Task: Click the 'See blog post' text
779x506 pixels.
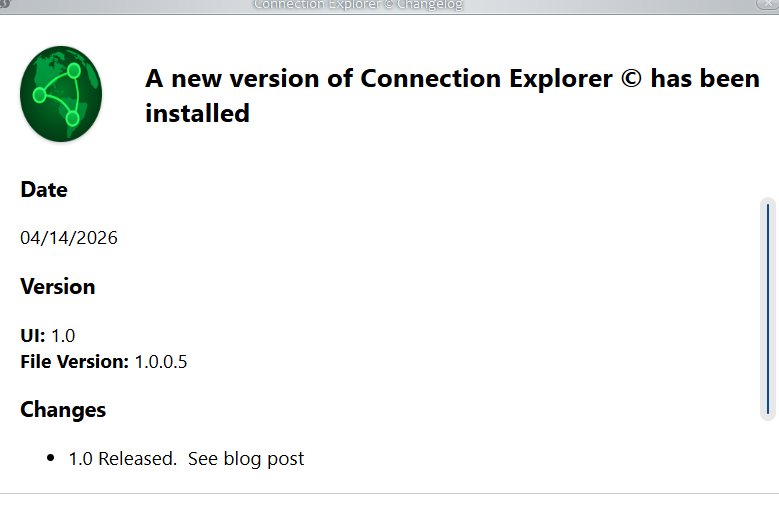Action: click(246, 458)
